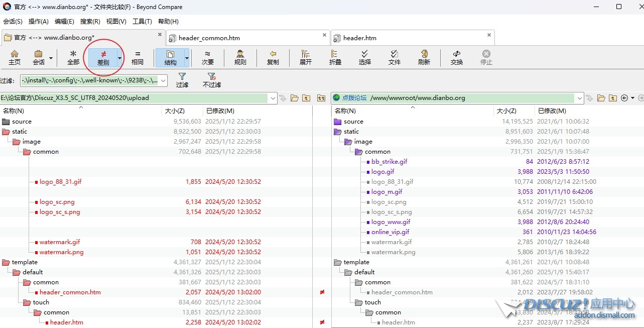
Task: Sort the right pane by 大小(Z)
Action: (x=506, y=111)
